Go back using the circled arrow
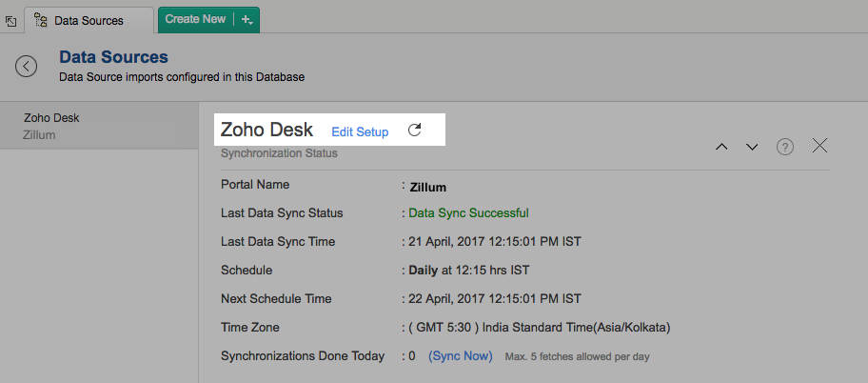Viewport: 868px width, 383px height. point(26,66)
